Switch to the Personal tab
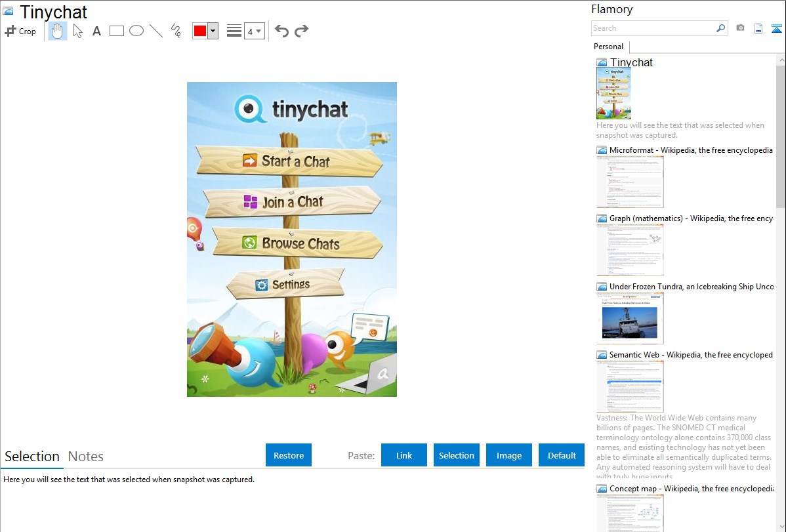 (x=609, y=47)
